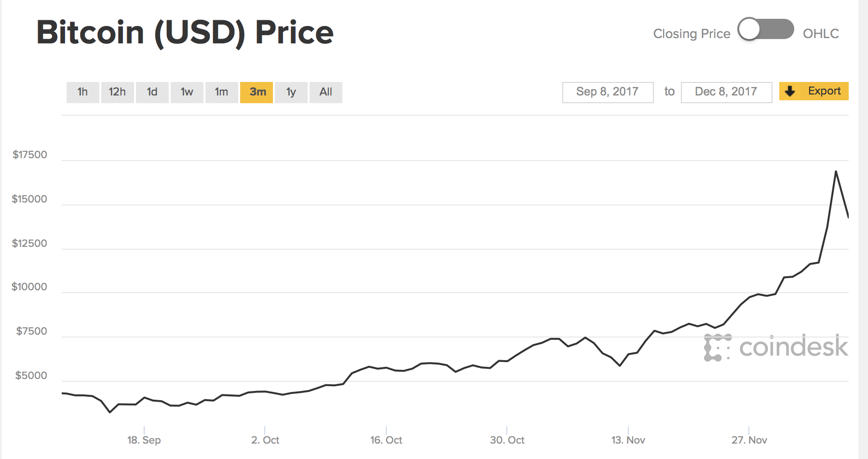Toggle the Closing Price/OHLC switch
Screen dimensions: 868x459
coord(766,29)
